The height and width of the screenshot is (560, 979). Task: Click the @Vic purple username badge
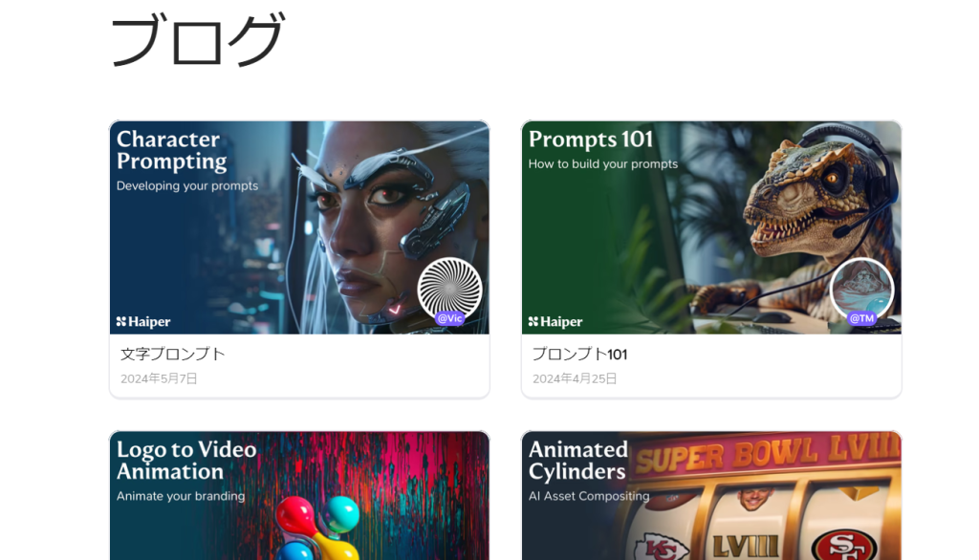coord(449,318)
